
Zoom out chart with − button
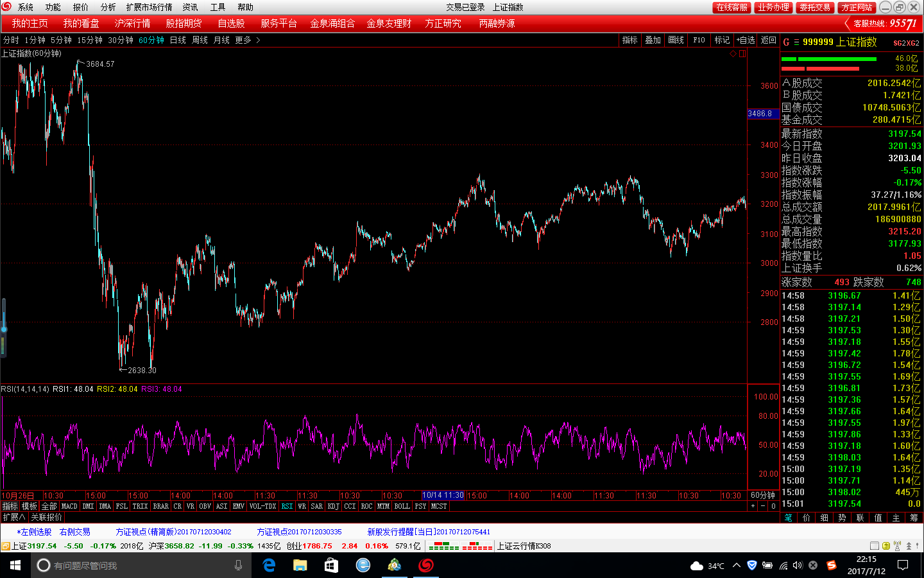(x=763, y=506)
